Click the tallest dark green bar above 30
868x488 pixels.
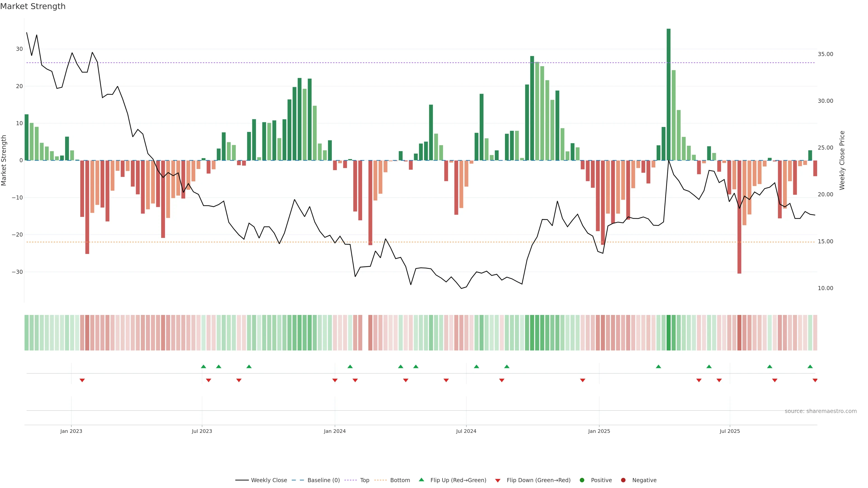coord(669,94)
